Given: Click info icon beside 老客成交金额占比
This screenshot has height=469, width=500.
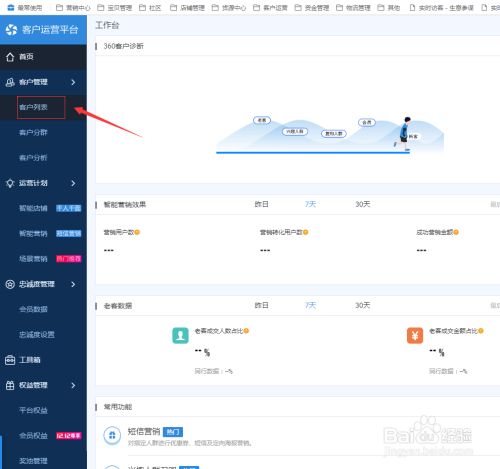Looking at the screenshot, I should coord(481,331).
